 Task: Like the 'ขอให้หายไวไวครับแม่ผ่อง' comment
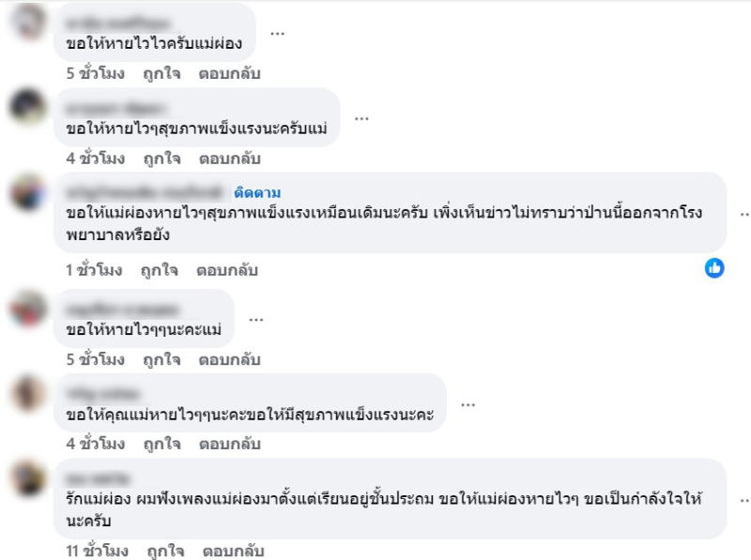[161, 74]
